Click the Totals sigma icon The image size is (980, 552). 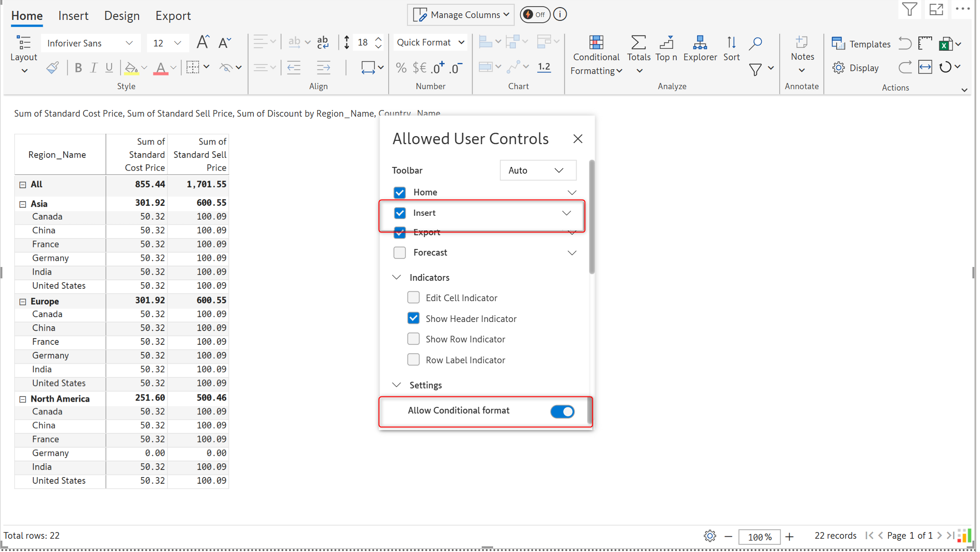pos(638,43)
